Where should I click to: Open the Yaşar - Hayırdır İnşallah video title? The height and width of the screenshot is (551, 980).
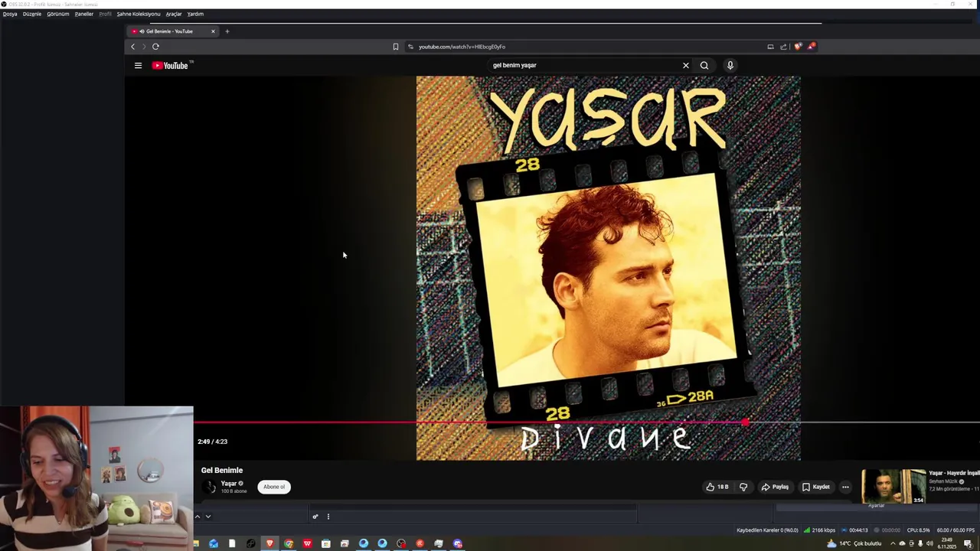[954, 473]
